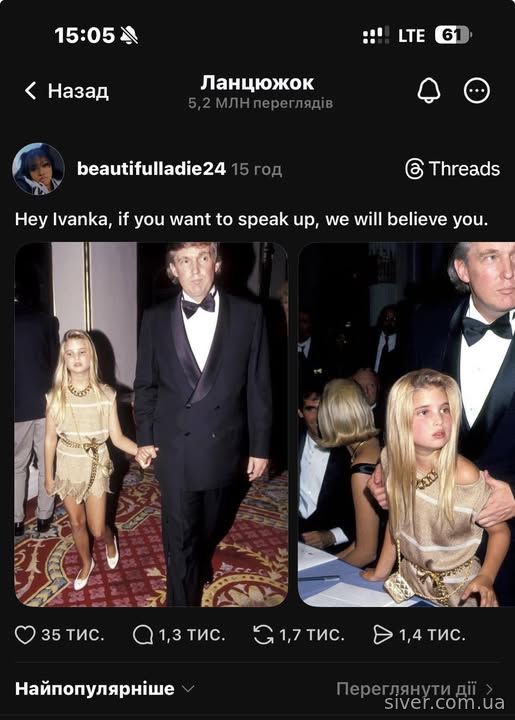Go back via the Назад label
515x720 pixels.
click(x=78, y=90)
